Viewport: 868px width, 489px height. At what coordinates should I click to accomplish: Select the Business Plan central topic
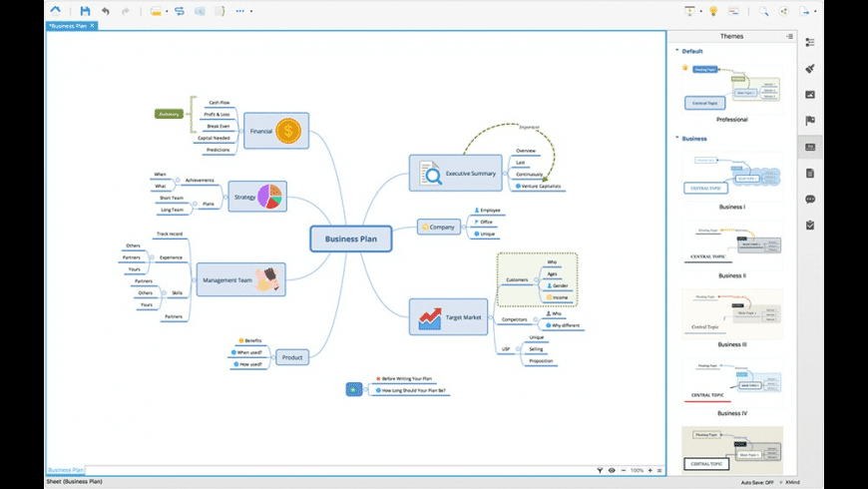click(x=351, y=239)
